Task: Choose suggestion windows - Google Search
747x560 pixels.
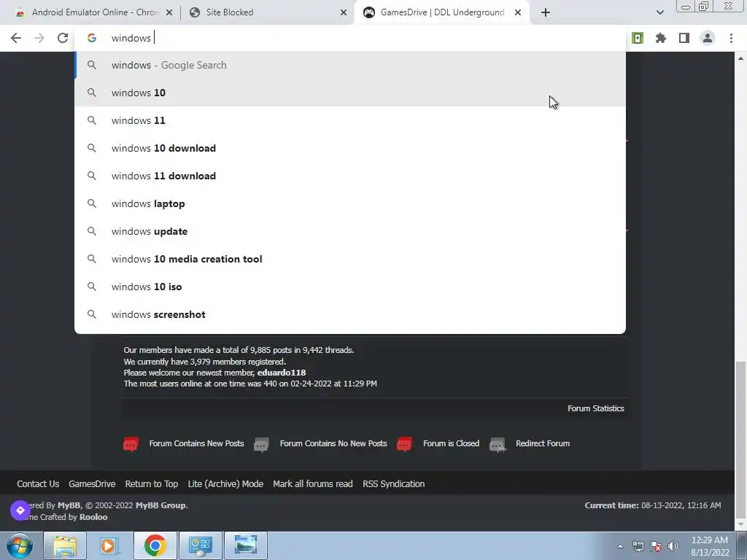Action: coord(350,65)
